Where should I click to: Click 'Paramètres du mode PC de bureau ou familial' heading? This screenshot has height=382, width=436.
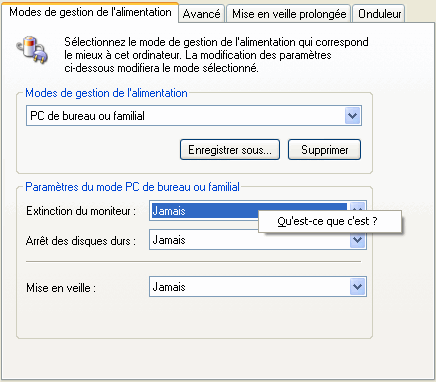point(132,187)
